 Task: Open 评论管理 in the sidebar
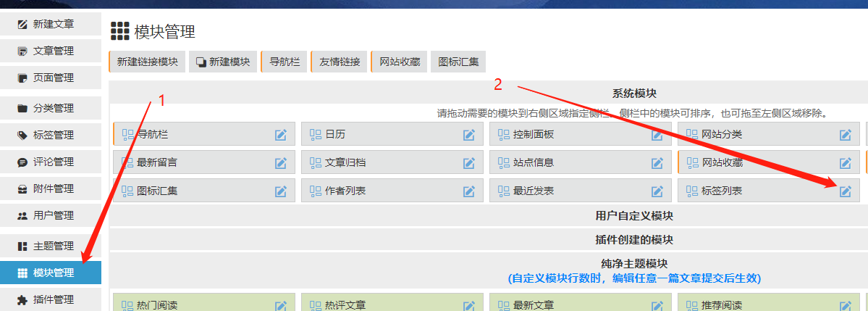coord(51,162)
